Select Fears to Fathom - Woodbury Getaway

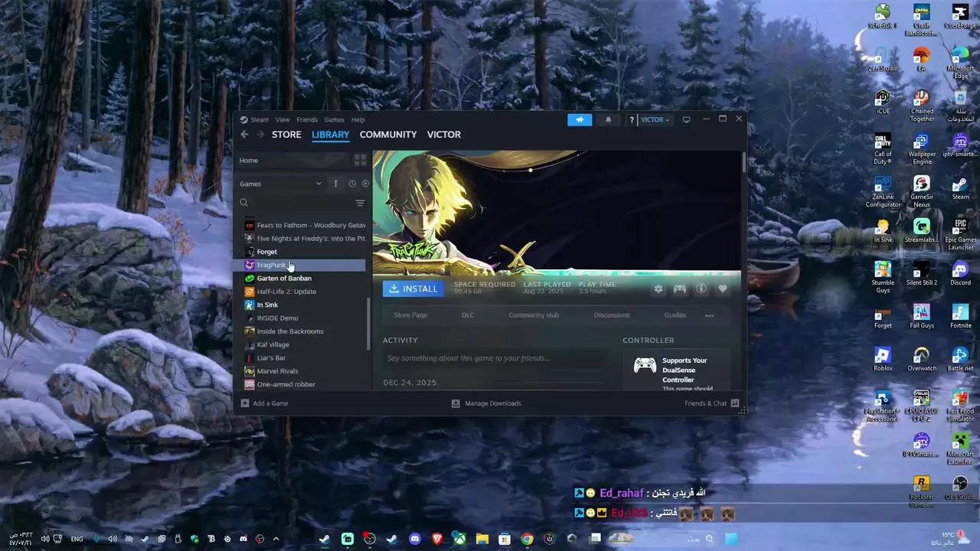click(x=305, y=226)
